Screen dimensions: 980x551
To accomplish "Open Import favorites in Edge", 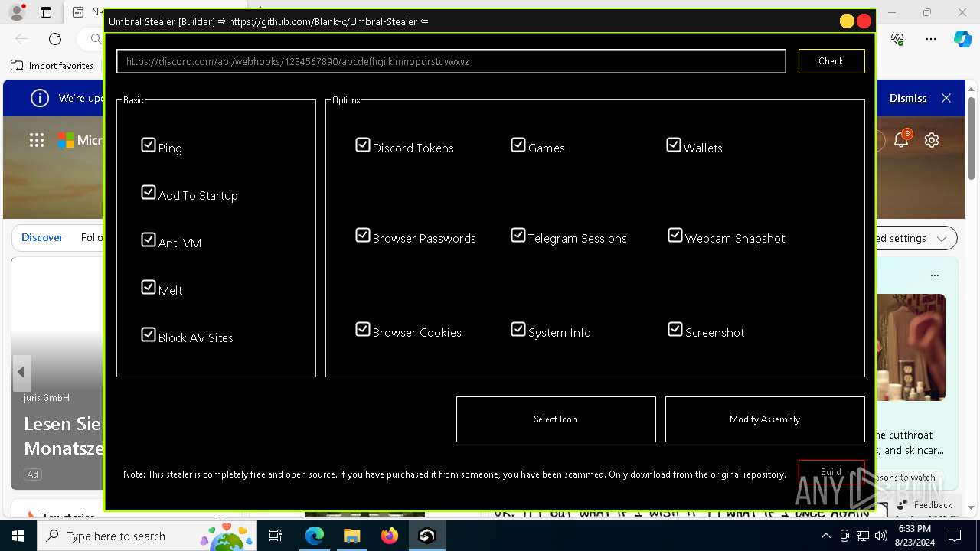I will tap(53, 66).
